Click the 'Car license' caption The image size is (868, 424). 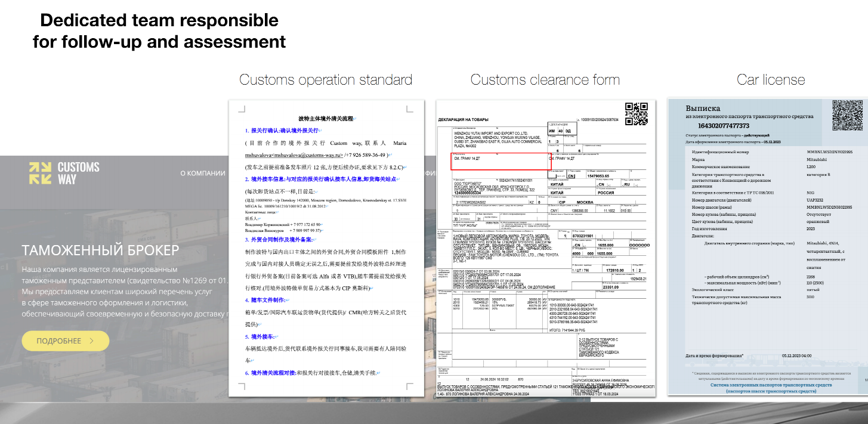click(771, 80)
